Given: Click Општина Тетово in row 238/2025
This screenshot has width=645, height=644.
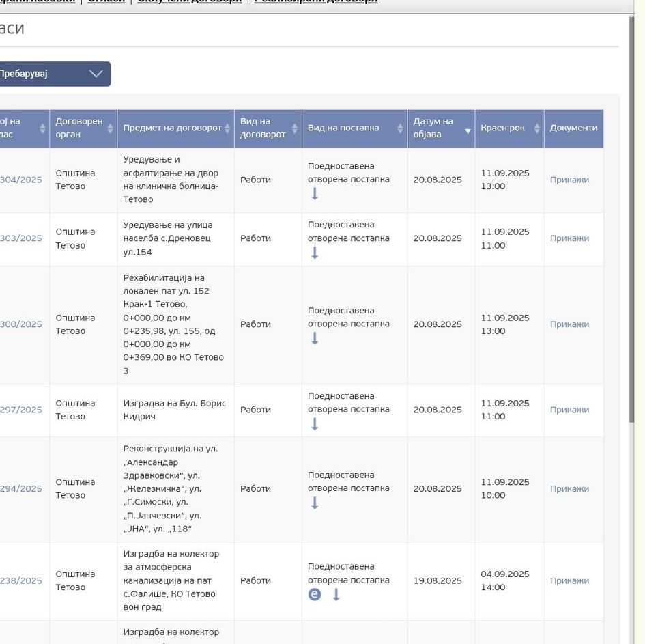Looking at the screenshot, I should point(75,580).
